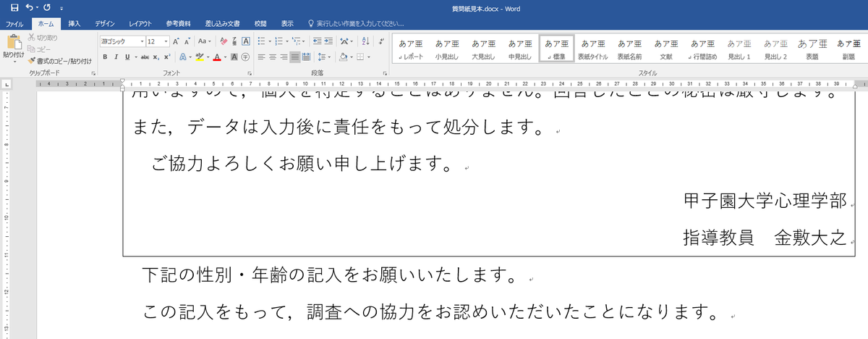868x339 pixels.
Task: Open the underline style dropdown arrow
Action: point(136,57)
